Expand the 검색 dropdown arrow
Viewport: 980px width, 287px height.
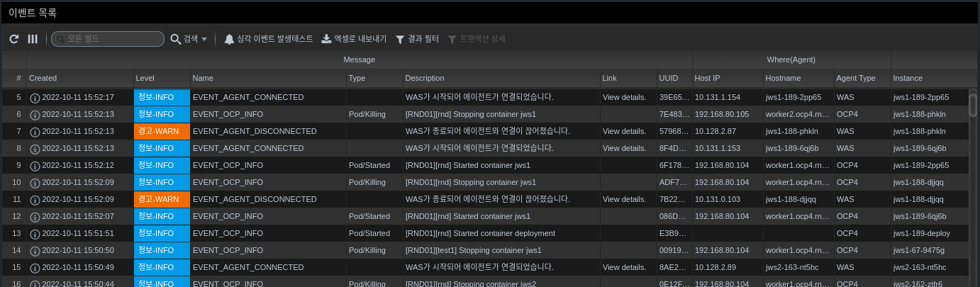coord(204,39)
